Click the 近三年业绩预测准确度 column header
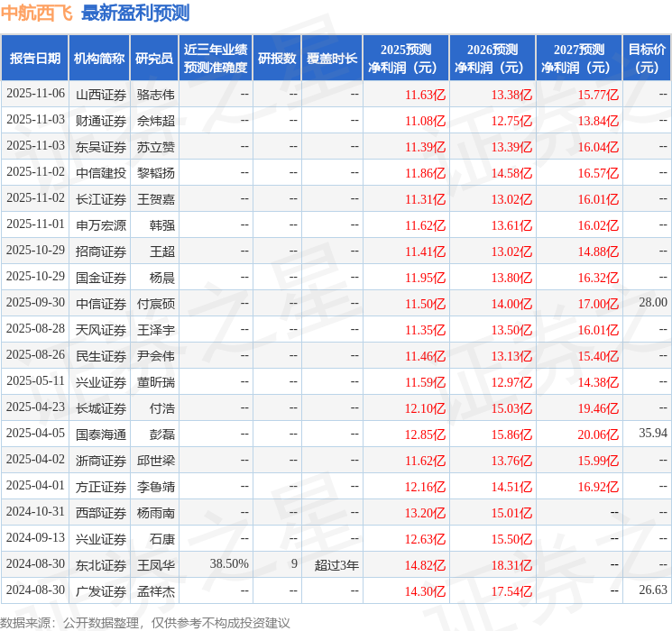This screenshot has width=672, height=631. pos(216,58)
